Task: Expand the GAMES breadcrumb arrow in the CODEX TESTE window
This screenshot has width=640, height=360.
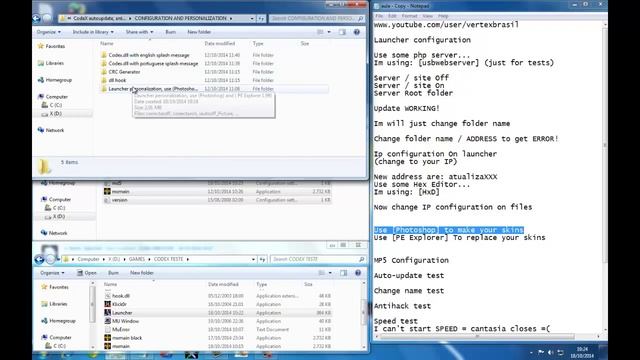Action: pyautogui.click(x=149, y=259)
